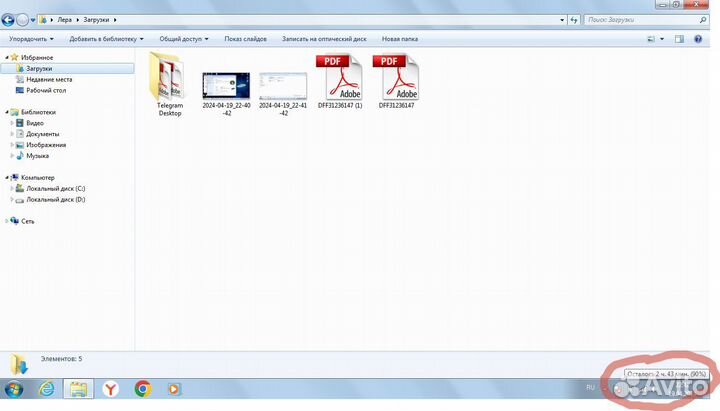
Task: Open help with the question mark icon
Action: pyautogui.click(x=698, y=39)
